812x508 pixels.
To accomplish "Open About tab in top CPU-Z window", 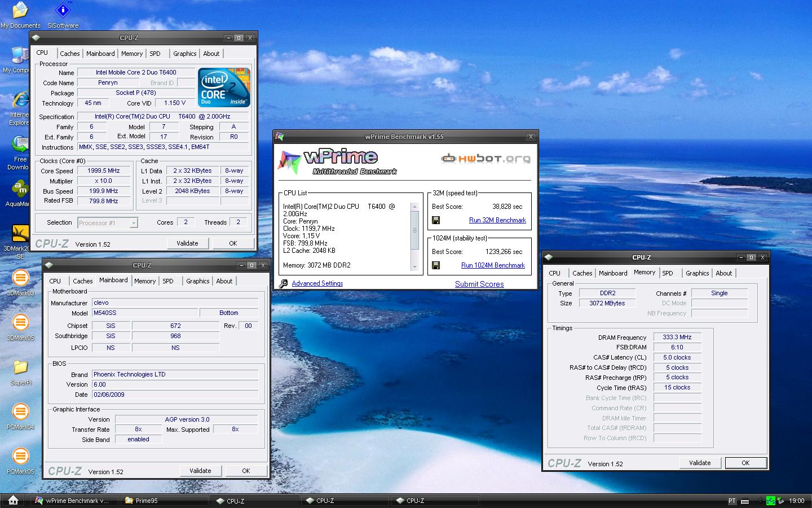I will click(x=211, y=54).
